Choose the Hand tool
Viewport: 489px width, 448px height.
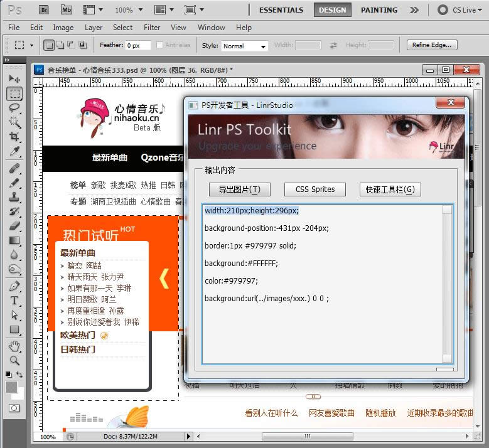(14, 346)
